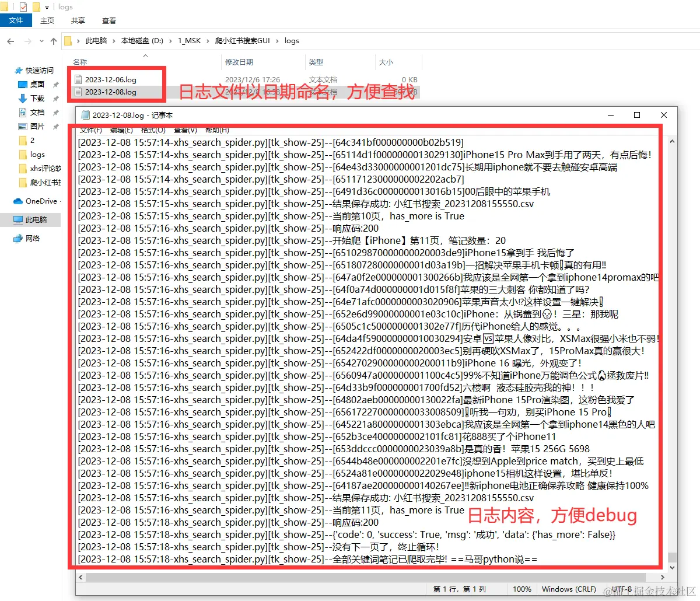
Task: Click the OneDrive cloud icon
Action: tap(18, 201)
